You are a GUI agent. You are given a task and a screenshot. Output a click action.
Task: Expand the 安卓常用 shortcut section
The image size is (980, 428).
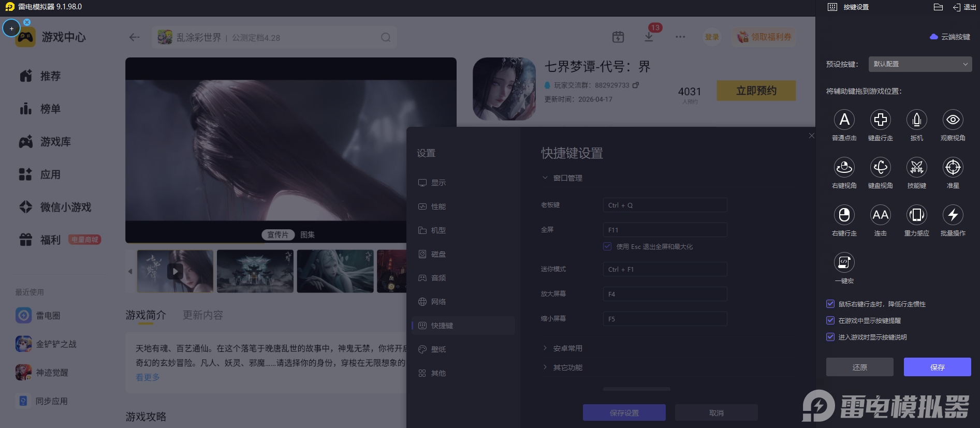(567, 348)
